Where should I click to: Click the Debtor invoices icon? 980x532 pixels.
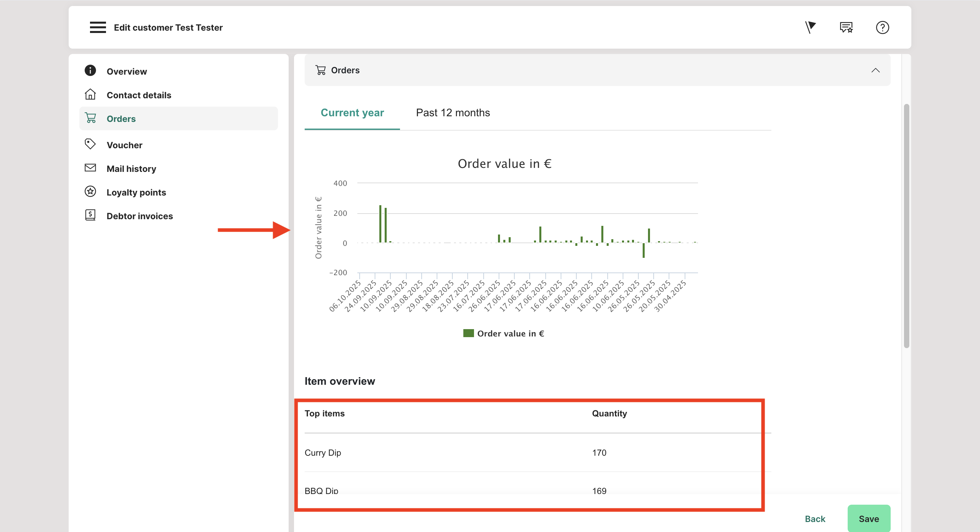[x=90, y=215]
